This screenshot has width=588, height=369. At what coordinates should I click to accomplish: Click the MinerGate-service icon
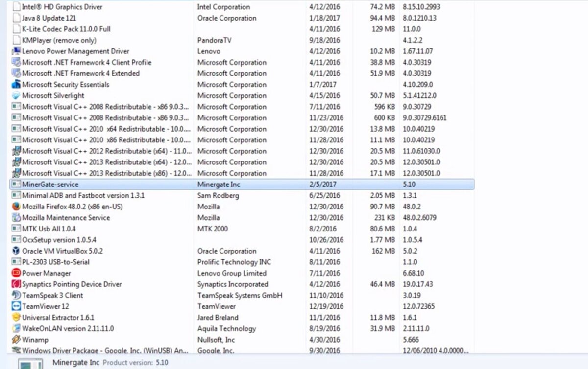click(x=16, y=184)
